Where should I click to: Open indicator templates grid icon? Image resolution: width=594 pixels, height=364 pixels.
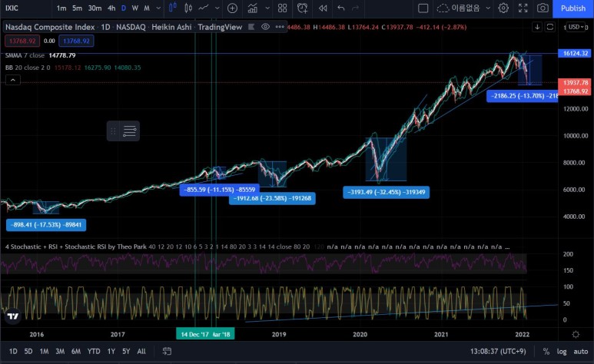(282, 8)
